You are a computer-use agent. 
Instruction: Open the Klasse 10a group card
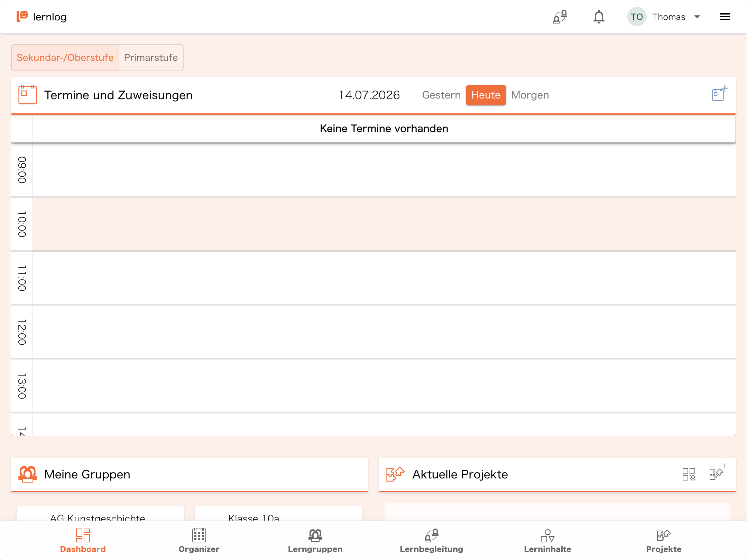click(x=279, y=514)
